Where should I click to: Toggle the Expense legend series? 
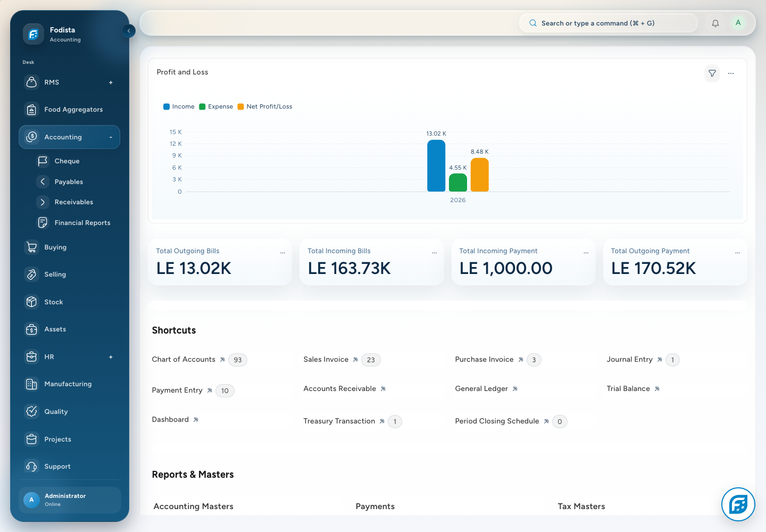pyautogui.click(x=216, y=106)
